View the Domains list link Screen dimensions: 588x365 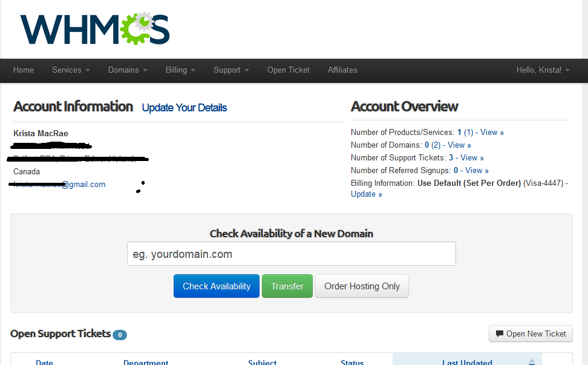point(459,145)
